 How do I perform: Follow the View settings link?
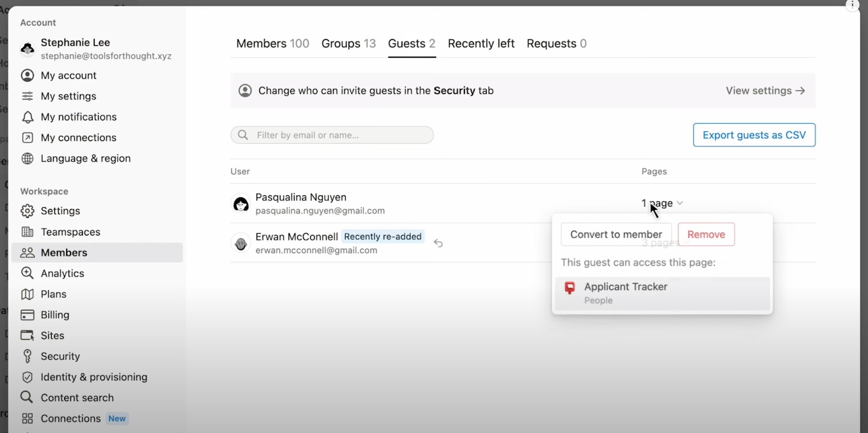(765, 91)
